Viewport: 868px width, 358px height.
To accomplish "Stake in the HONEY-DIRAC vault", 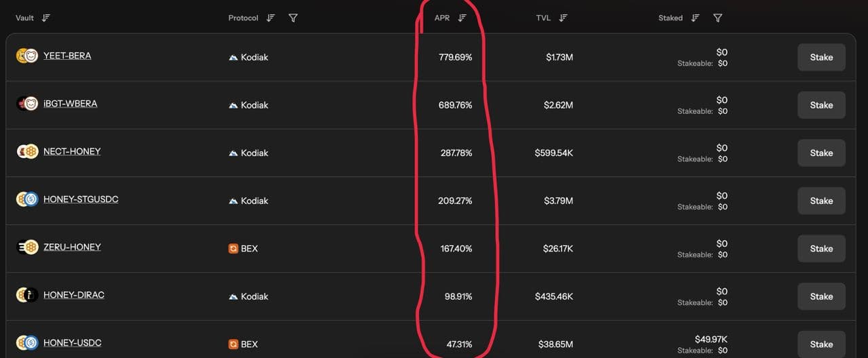I will (x=821, y=296).
